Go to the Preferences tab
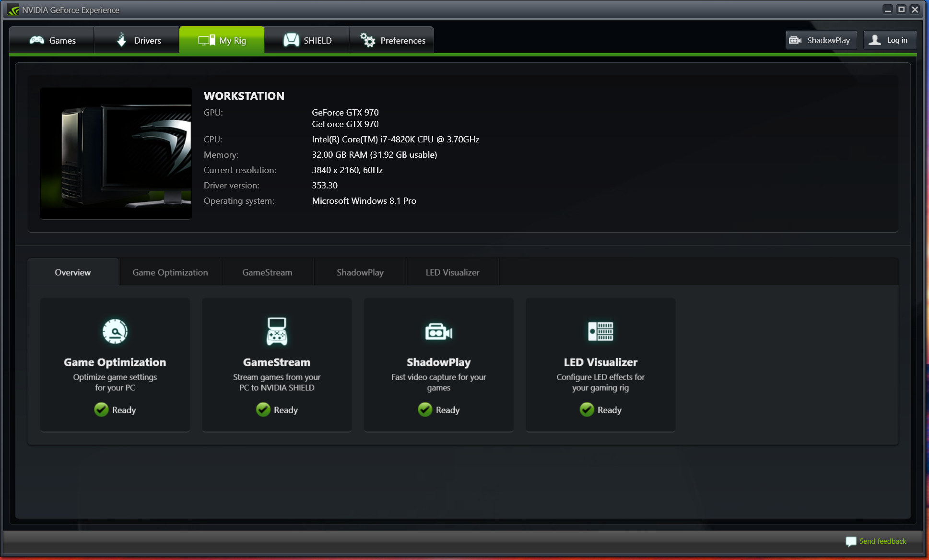 click(x=392, y=40)
